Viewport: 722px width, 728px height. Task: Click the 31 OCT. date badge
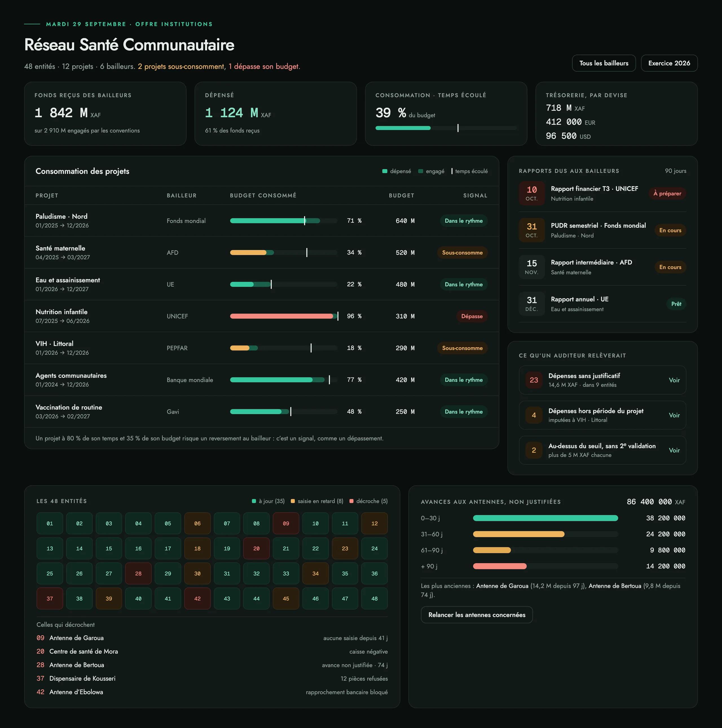point(532,230)
